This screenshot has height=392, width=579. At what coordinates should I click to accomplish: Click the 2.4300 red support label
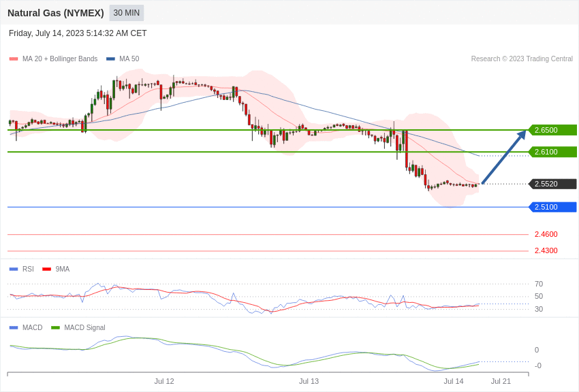coord(546,250)
